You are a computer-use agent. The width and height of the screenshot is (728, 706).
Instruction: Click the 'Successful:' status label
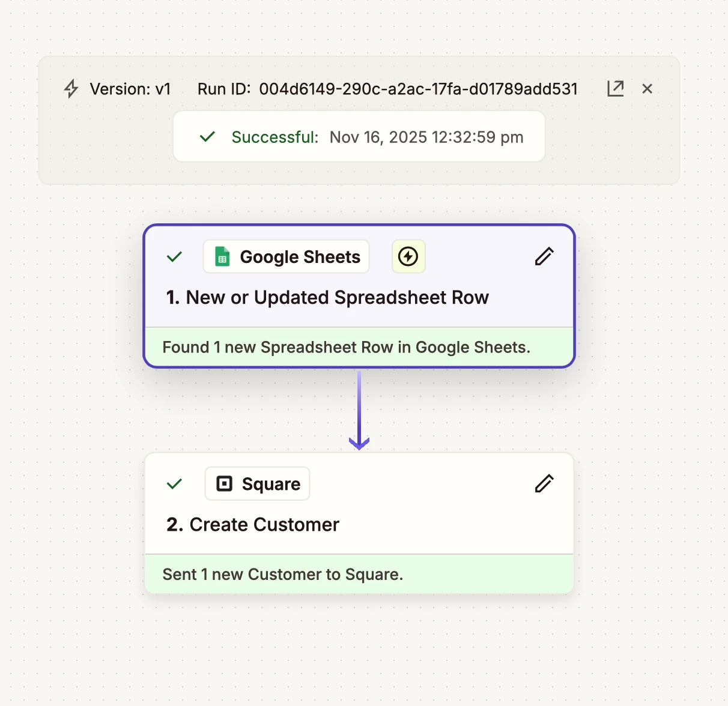275,137
